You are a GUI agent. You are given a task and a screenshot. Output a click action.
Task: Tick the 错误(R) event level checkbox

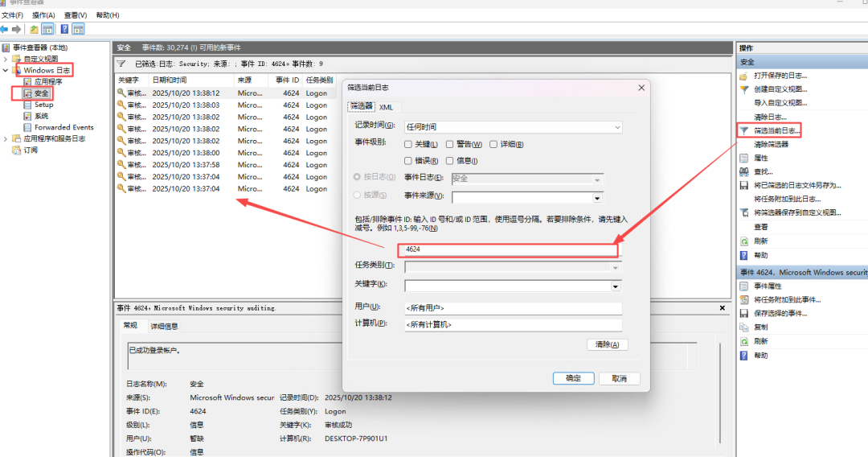point(408,161)
